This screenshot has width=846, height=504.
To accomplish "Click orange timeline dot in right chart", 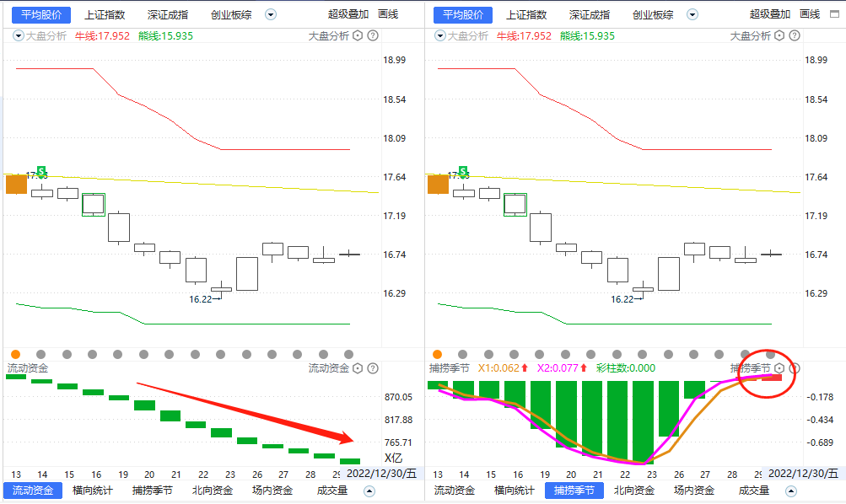I will click(438, 354).
